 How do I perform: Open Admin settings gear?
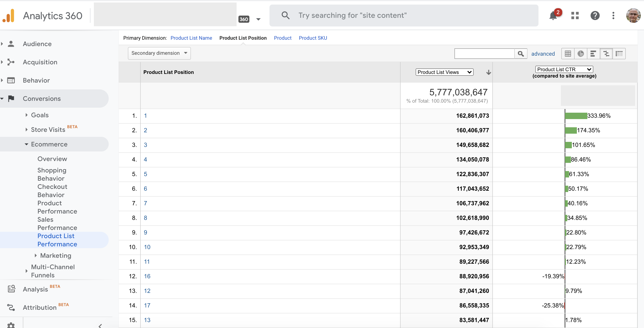11,325
